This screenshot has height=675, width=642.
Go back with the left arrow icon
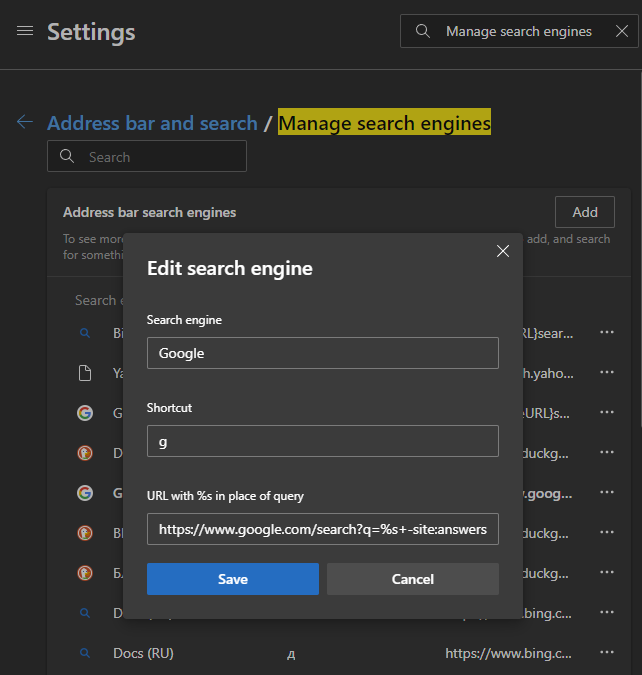pos(25,122)
